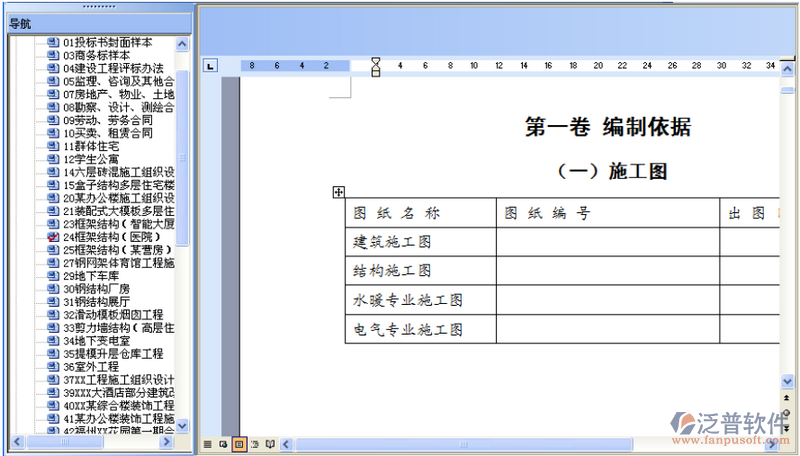The image size is (800, 456).
Task: Select 33剪力墙结构(高层住宅) item
Action: click(x=118, y=327)
